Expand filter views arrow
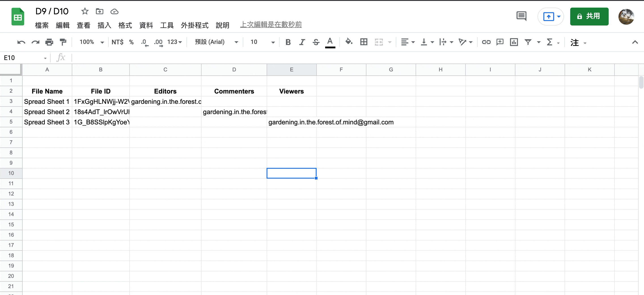This screenshot has height=295, width=644. pos(538,42)
